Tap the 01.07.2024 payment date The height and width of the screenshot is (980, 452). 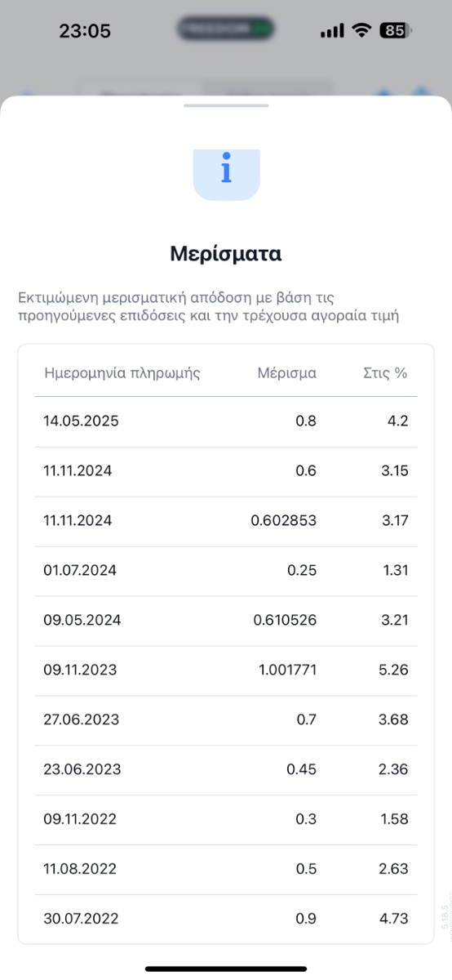[80, 570]
